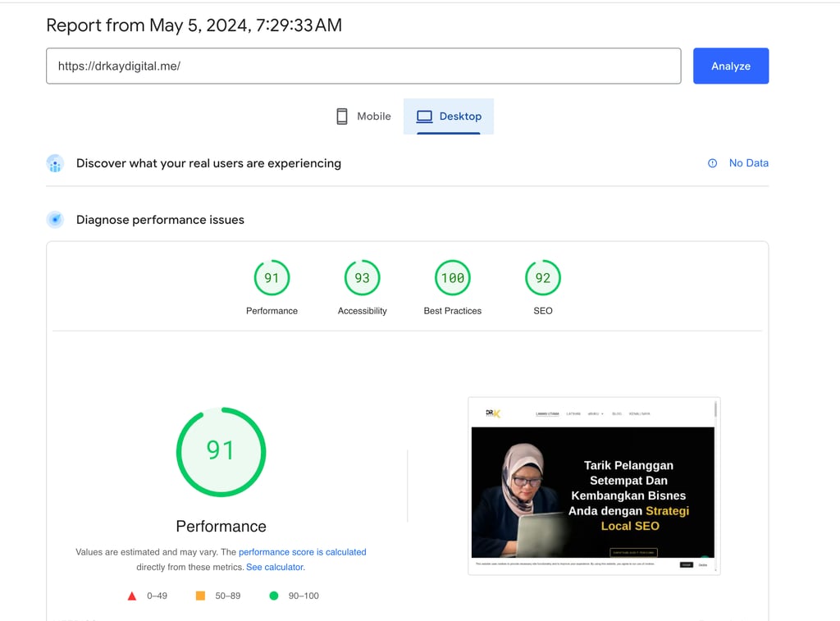The image size is (840, 621).
Task: Click the phone icon beside Mobile
Action: [341, 116]
